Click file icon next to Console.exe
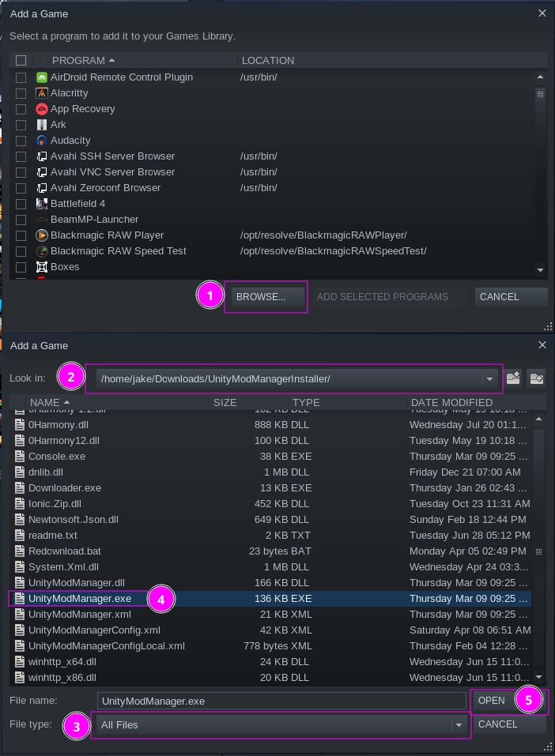This screenshot has width=555, height=756. 20,456
